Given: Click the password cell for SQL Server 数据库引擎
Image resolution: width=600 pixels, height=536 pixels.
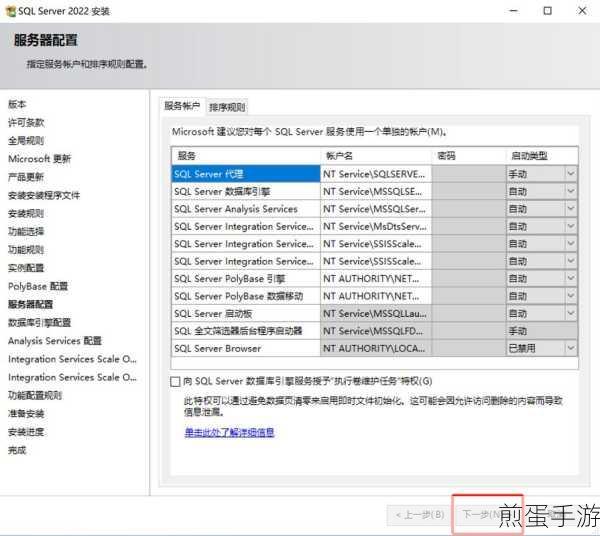Looking at the screenshot, I should (468, 191).
